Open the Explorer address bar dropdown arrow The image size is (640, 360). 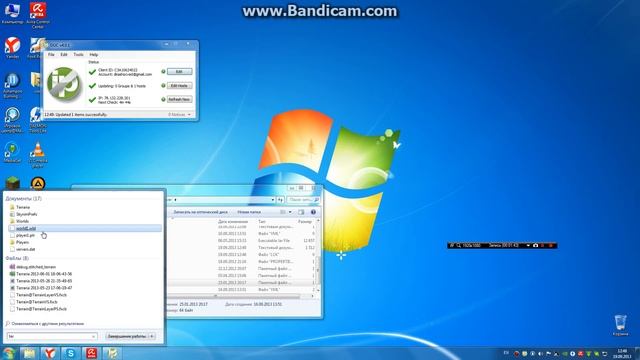(273, 200)
